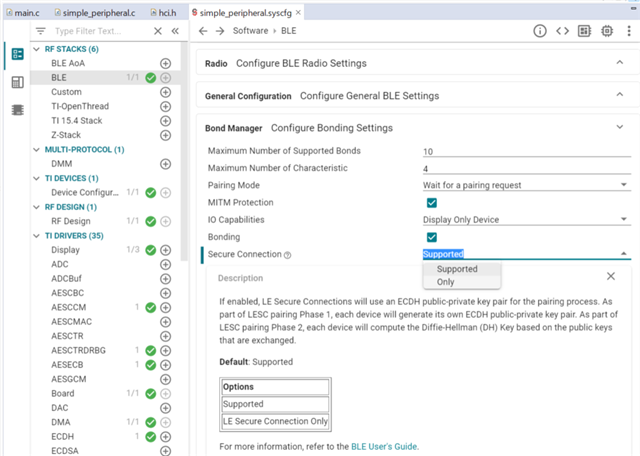
Task: Select the calculator icon in left sidebar
Action: tap(17, 82)
